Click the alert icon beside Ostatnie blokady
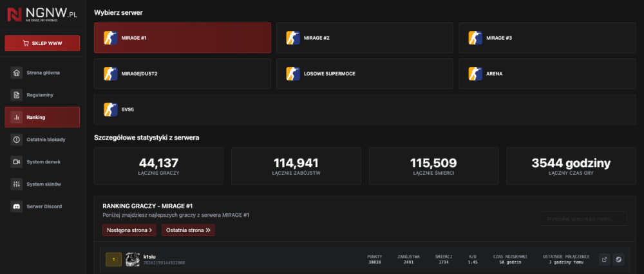The image size is (644, 274). point(17,140)
